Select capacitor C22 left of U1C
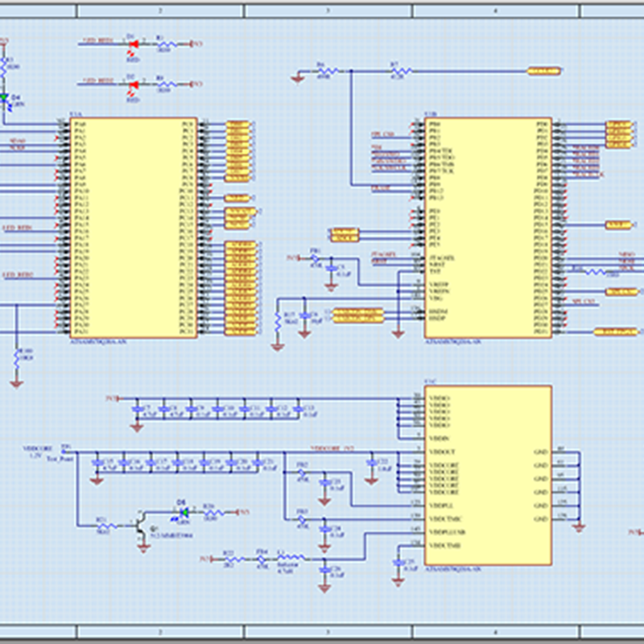This screenshot has height=644, width=644. tap(371, 463)
